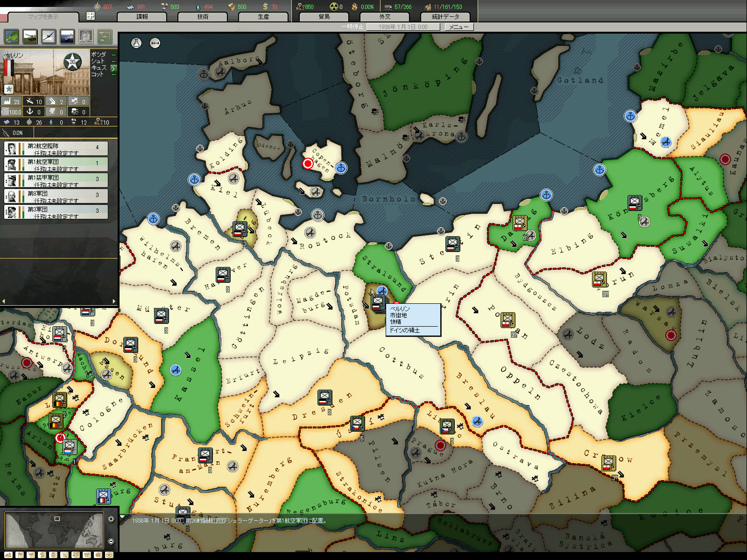Image resolution: width=747 pixels, height=560 pixels.
Task: Expand the message log triangle
Action: [122, 517]
